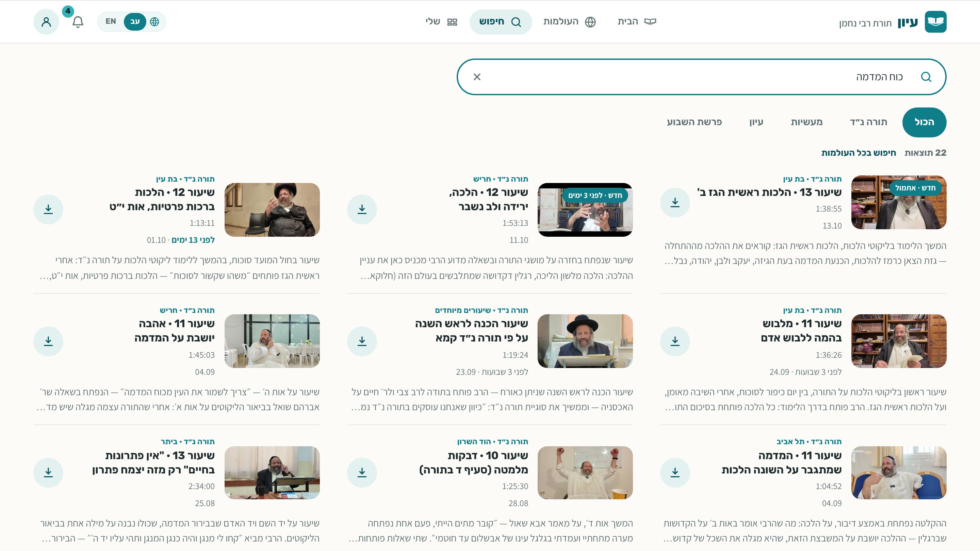Image resolution: width=980 pixels, height=551 pixels.
Task: Click the 22 תוצאות results count
Action: pos(925,153)
